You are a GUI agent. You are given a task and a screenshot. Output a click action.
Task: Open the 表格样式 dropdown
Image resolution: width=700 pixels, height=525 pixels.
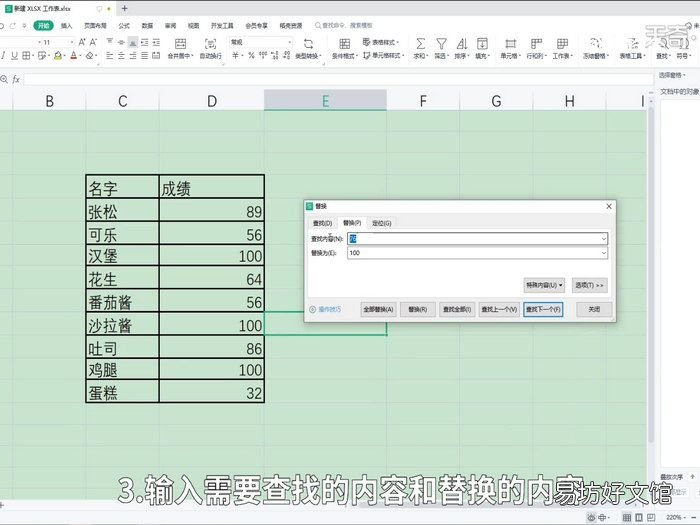(x=381, y=42)
